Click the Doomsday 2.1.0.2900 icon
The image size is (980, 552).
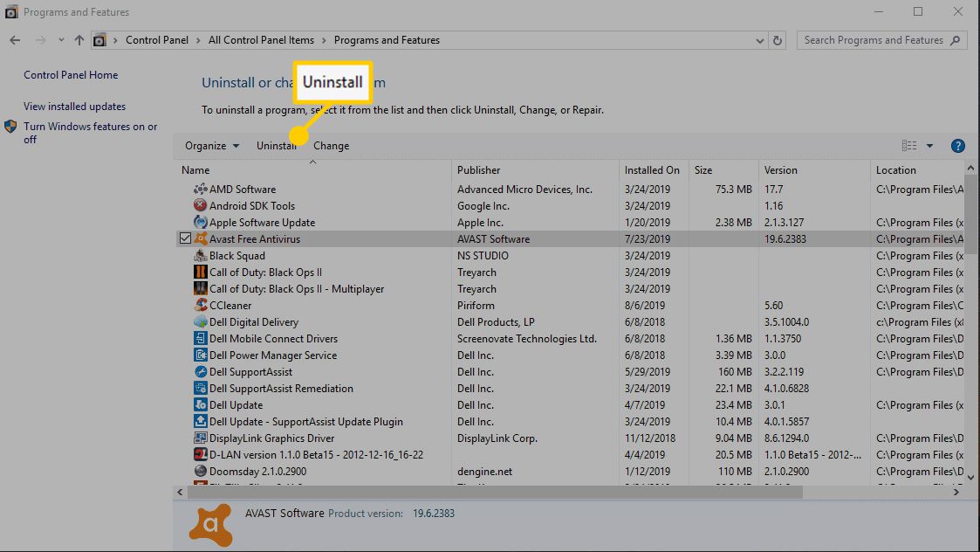click(200, 472)
